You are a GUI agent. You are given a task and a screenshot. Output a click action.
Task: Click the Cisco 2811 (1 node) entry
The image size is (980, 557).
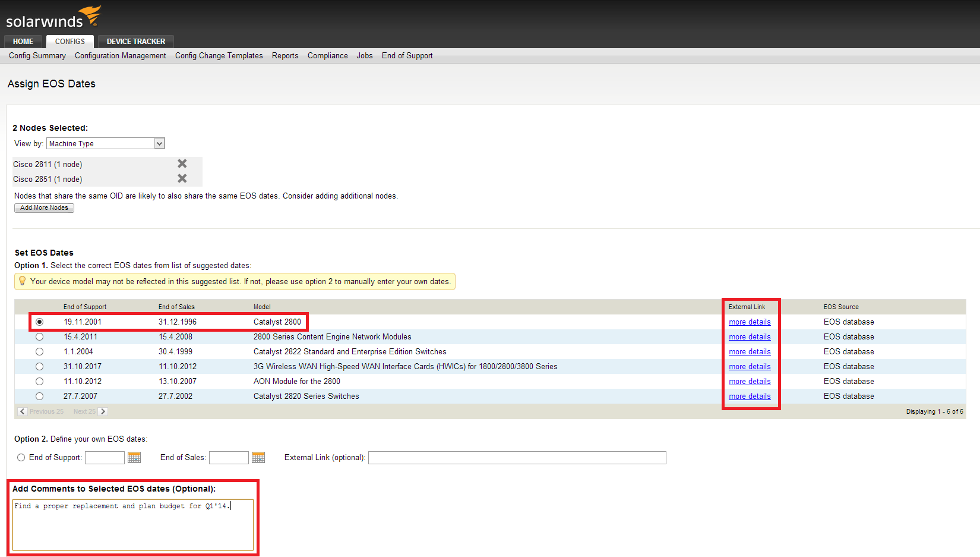point(48,165)
